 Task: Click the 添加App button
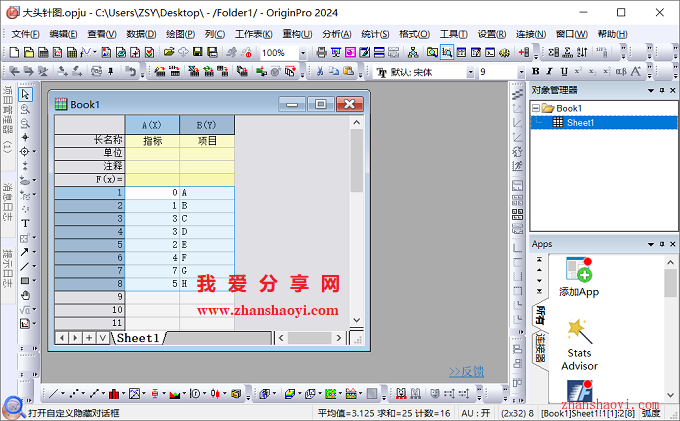pyautogui.click(x=579, y=277)
